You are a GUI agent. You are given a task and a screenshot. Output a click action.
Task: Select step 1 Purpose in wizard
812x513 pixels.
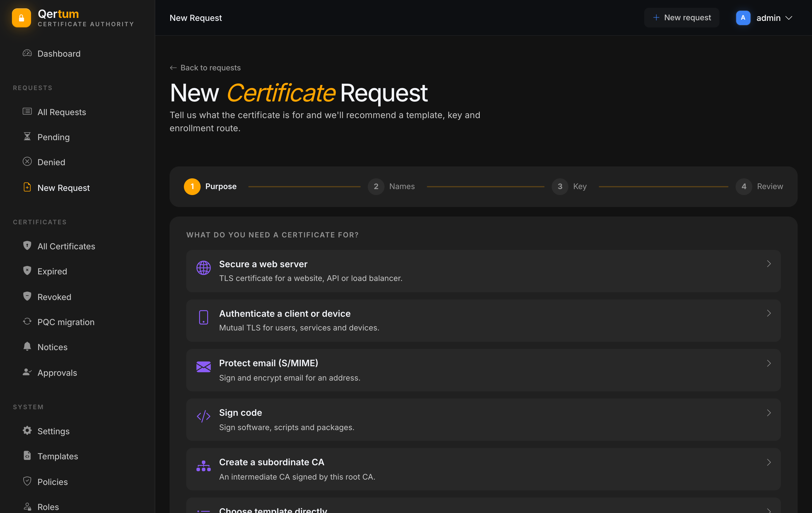click(210, 187)
